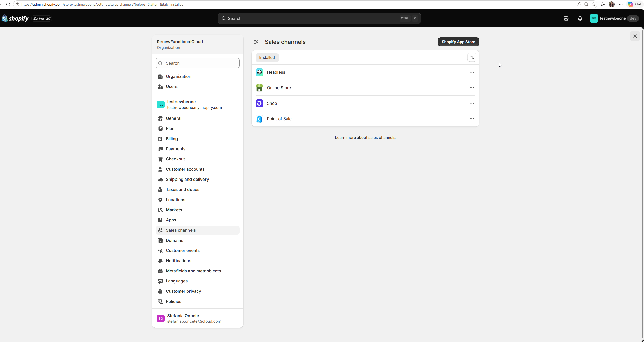The height and width of the screenshot is (343, 644).
Task: Open Checkout settings
Action: click(x=197, y=159)
